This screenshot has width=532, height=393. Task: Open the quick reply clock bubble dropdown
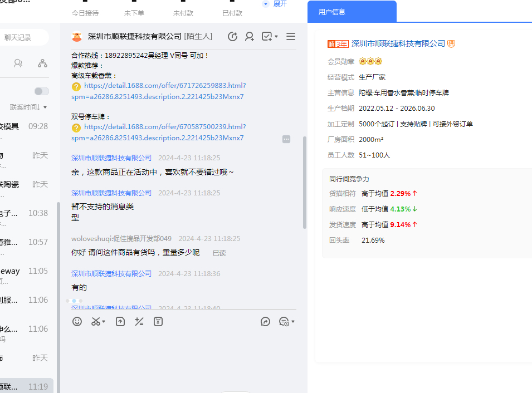tap(292, 322)
